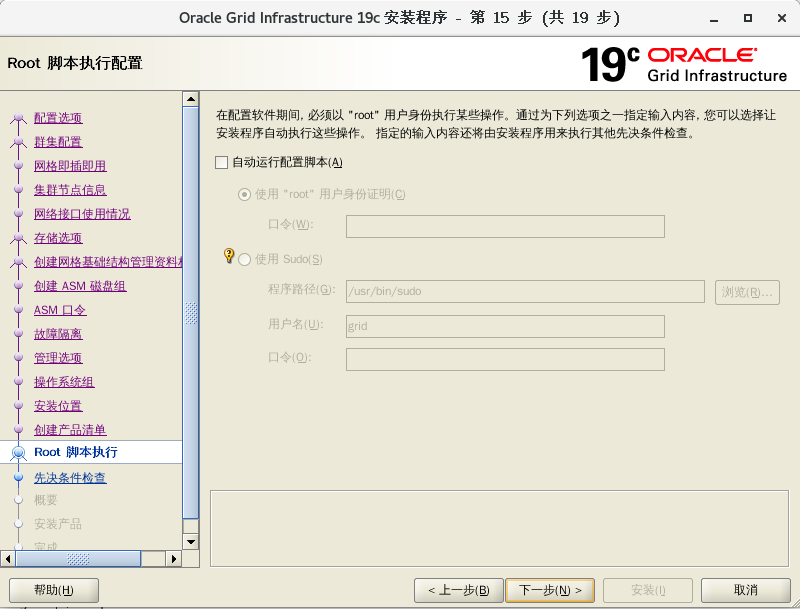Click the sidebar horizontal scroll-left arrow
This screenshot has width=800, height=609.
tap(7, 559)
